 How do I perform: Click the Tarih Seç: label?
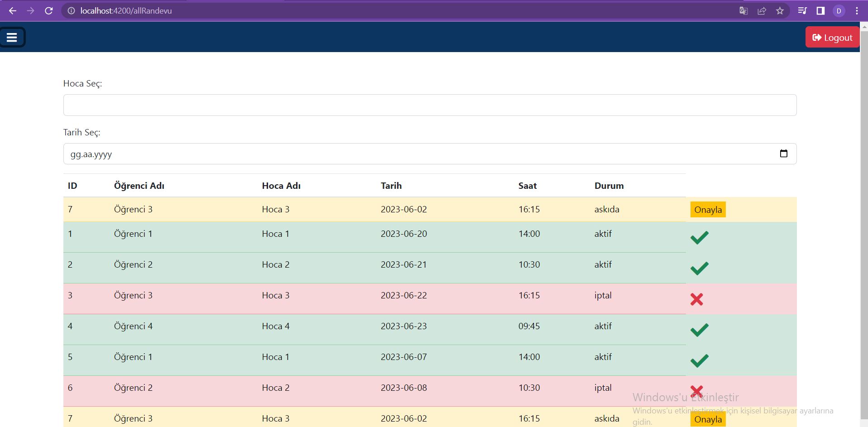pos(82,133)
